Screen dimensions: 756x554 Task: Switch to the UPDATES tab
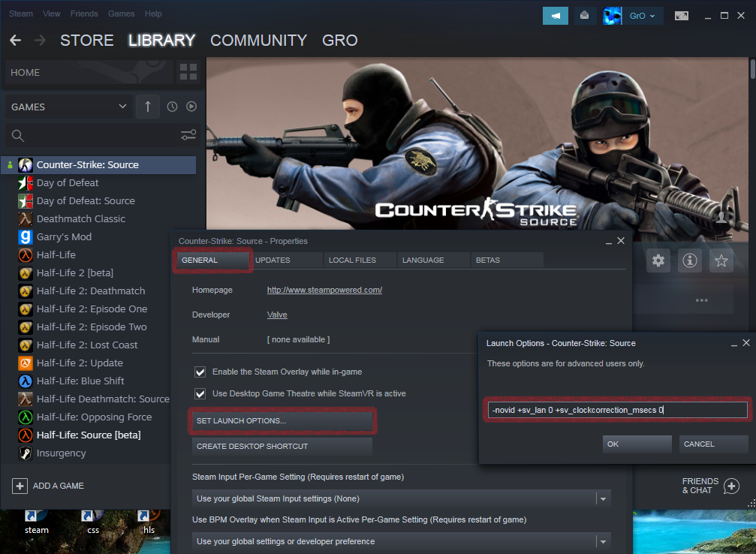(x=286, y=260)
